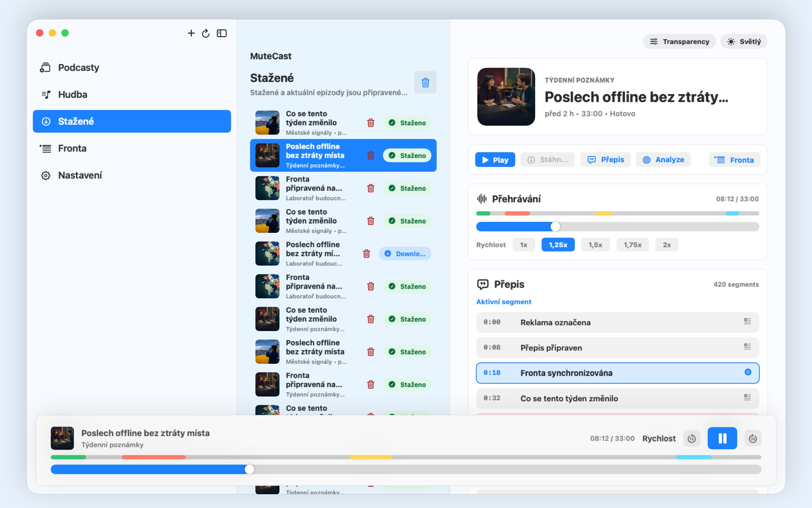Delete first 'Co se tento týden změnilo' episode

370,123
